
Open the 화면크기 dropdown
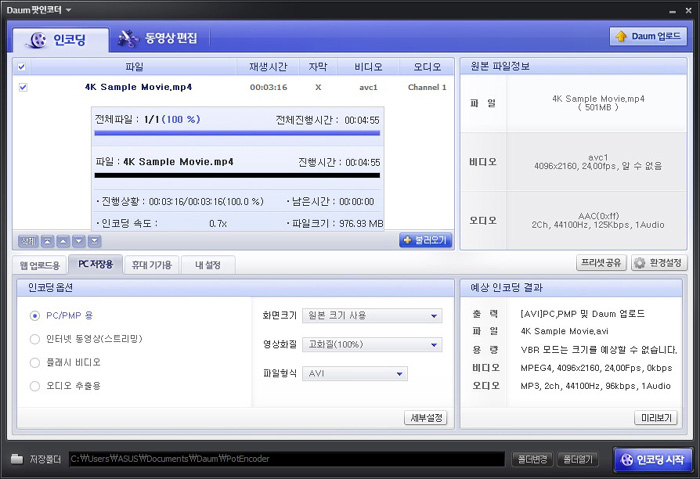(x=372, y=316)
